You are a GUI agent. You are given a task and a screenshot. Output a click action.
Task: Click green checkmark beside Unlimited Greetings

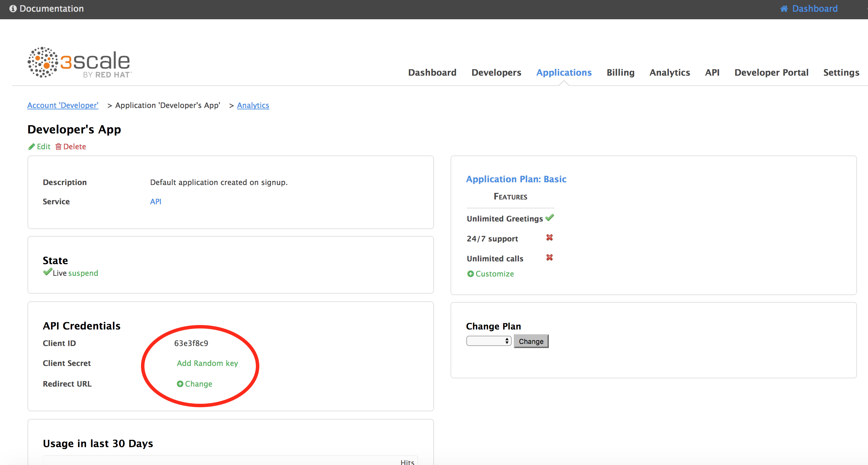pos(550,218)
